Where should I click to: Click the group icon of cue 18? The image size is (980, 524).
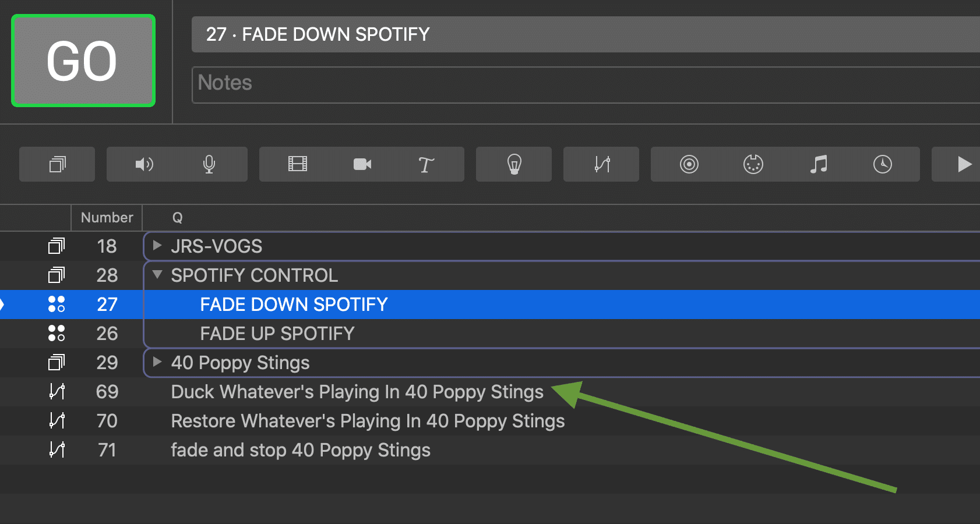[57, 246]
